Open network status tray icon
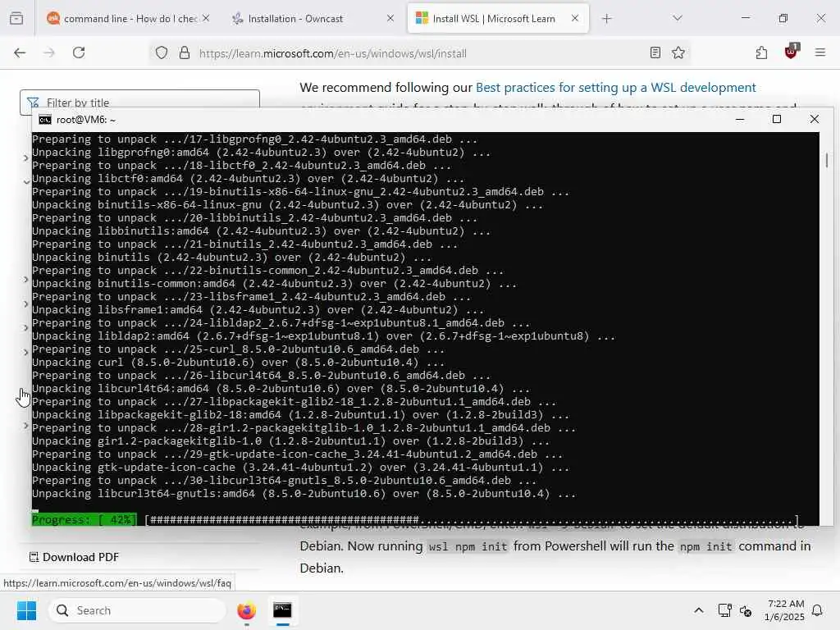This screenshot has width=840, height=630. click(724, 610)
